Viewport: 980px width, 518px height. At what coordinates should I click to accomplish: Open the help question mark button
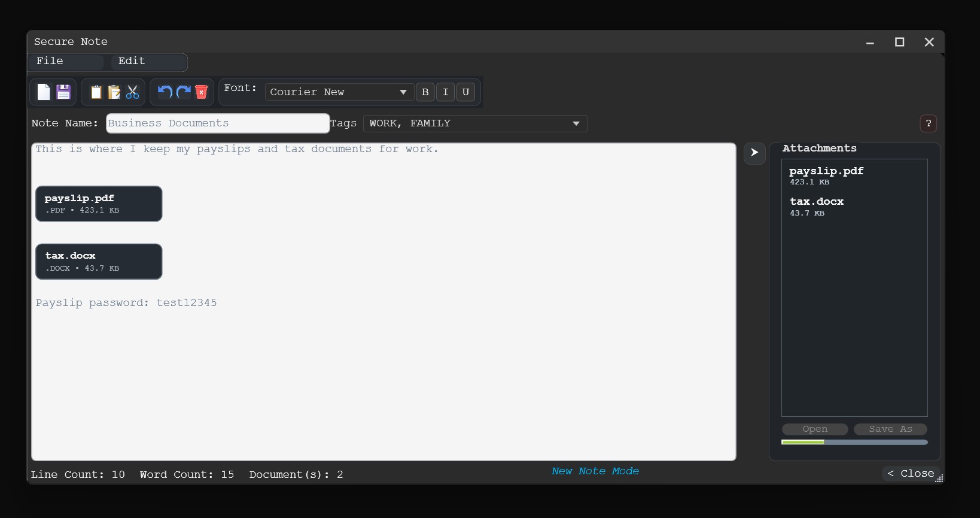[929, 123]
